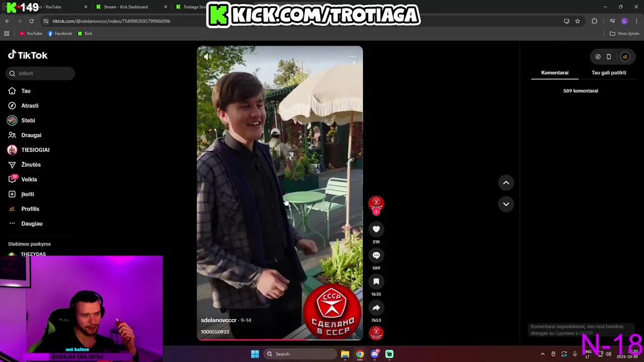Show hidden system tray icons
The image size is (644, 362).
[542, 354]
